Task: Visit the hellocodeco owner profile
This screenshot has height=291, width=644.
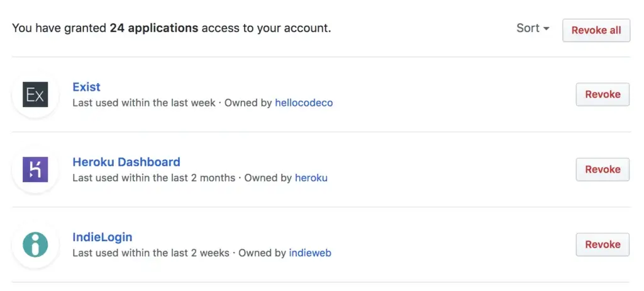Action: click(x=304, y=103)
